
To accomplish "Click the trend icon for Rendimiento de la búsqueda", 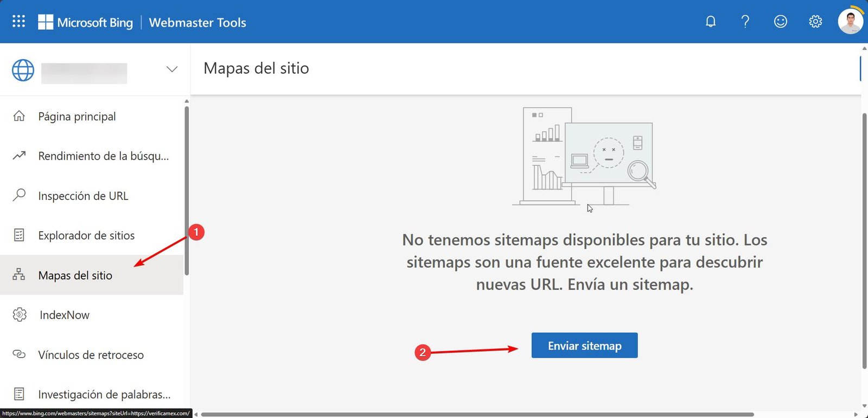I will tap(19, 156).
